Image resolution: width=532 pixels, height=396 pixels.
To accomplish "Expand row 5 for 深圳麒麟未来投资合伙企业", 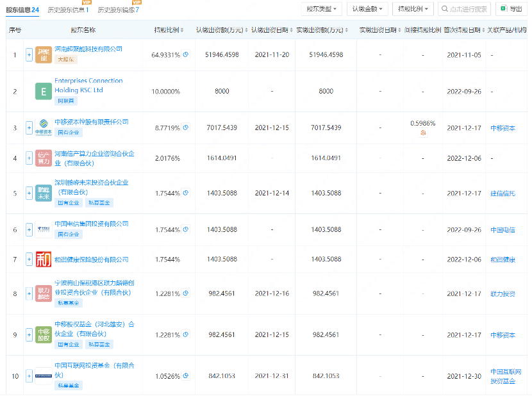I will click(x=28, y=192).
